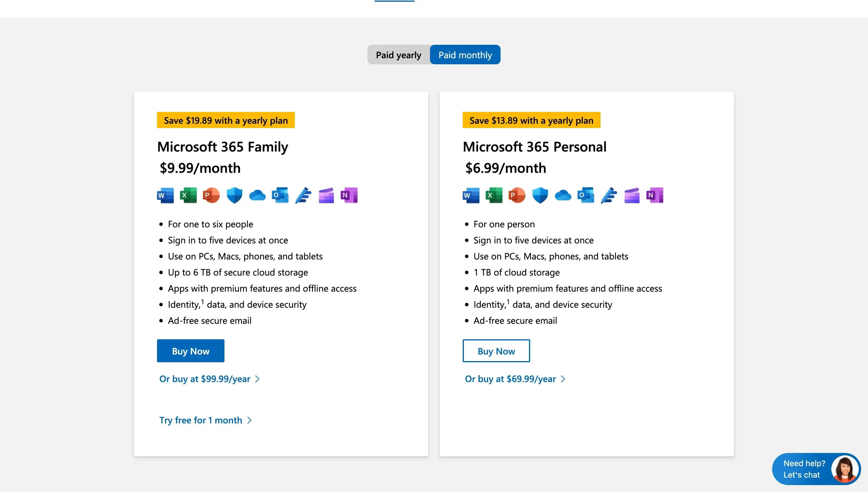This screenshot has width=868, height=492.
Task: Keep Paid monthly pricing selected
Action: (x=465, y=55)
